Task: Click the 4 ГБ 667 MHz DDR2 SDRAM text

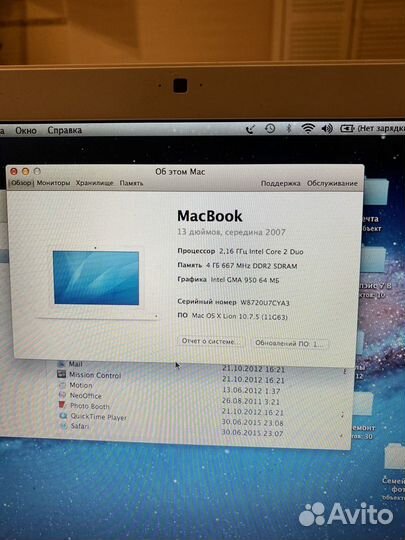Action: click(x=251, y=266)
